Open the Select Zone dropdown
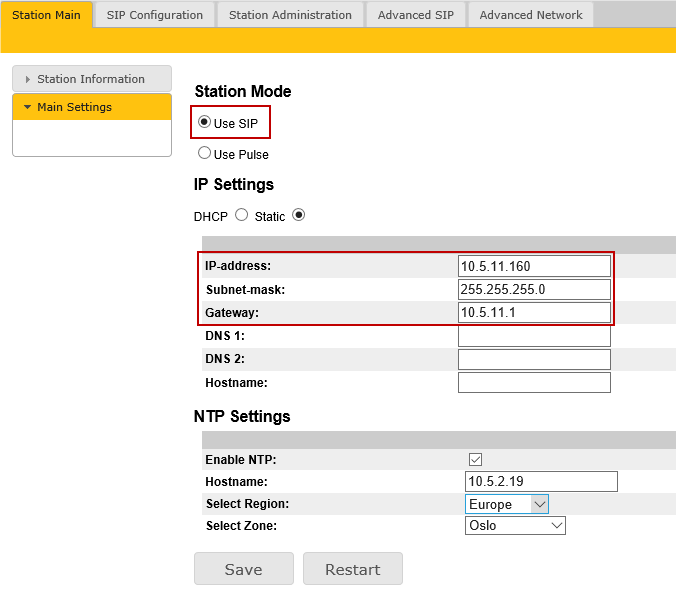Viewport: 676px width, 589px height. 515,525
